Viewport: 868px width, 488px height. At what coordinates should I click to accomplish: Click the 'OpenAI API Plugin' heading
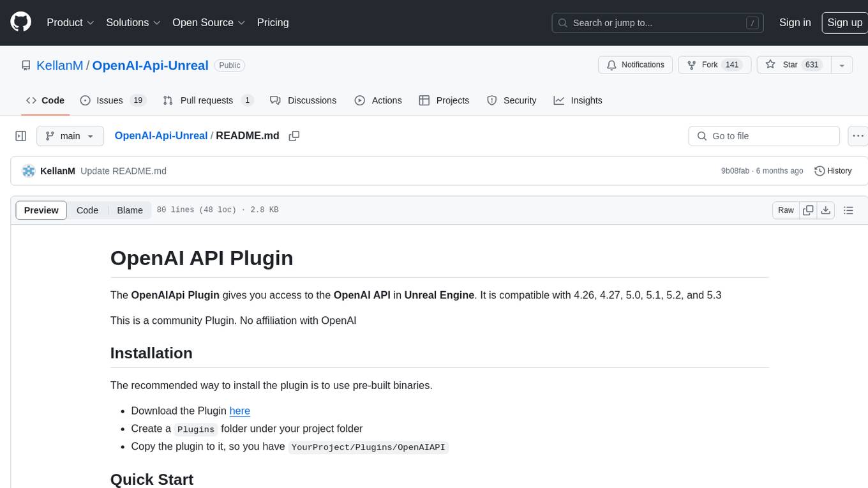click(x=202, y=258)
